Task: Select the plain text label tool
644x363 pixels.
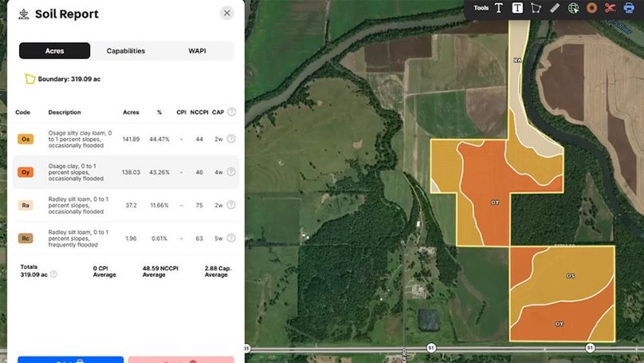Action: click(x=499, y=8)
